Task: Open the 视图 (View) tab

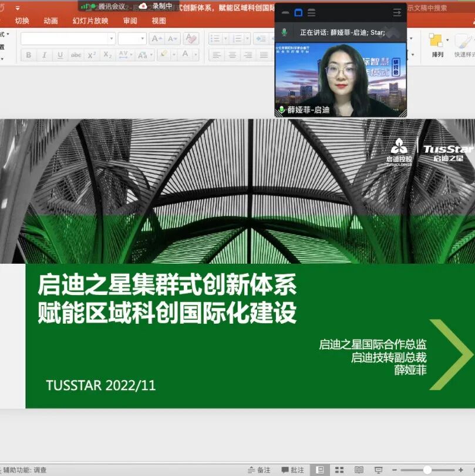Action: (x=159, y=21)
